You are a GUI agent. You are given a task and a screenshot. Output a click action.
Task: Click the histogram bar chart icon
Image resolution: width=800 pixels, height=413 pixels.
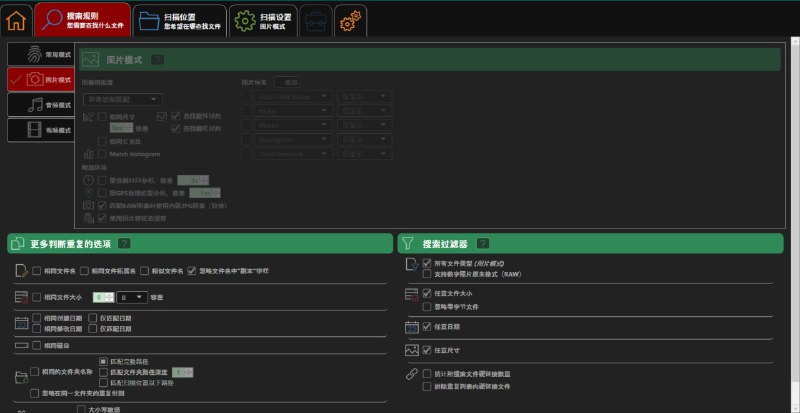coord(88,154)
